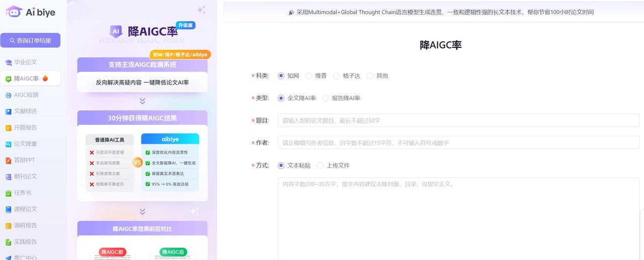644x260 pixels.
Task: Click the party icon in top banner
Action: pos(291,12)
